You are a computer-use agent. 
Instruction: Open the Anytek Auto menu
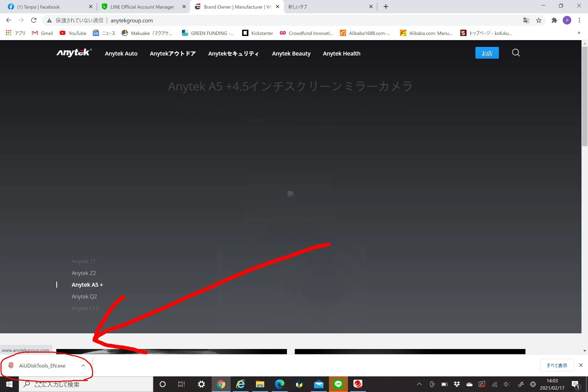tap(121, 53)
